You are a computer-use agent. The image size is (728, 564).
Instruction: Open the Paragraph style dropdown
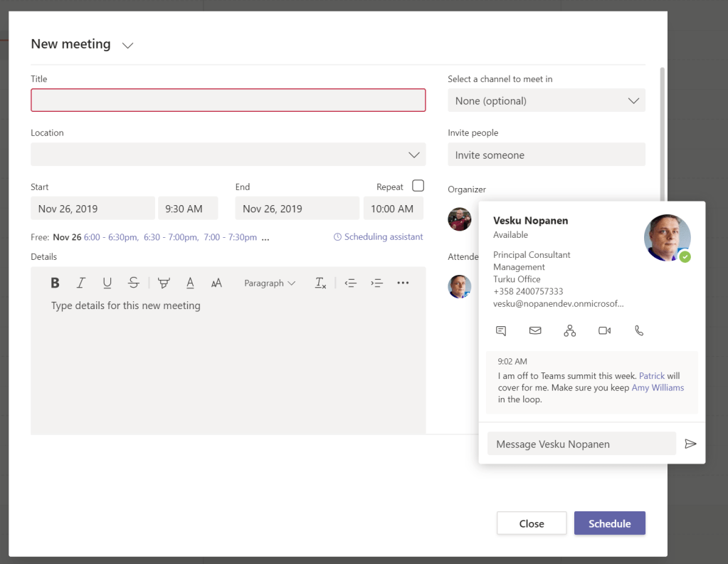269,283
